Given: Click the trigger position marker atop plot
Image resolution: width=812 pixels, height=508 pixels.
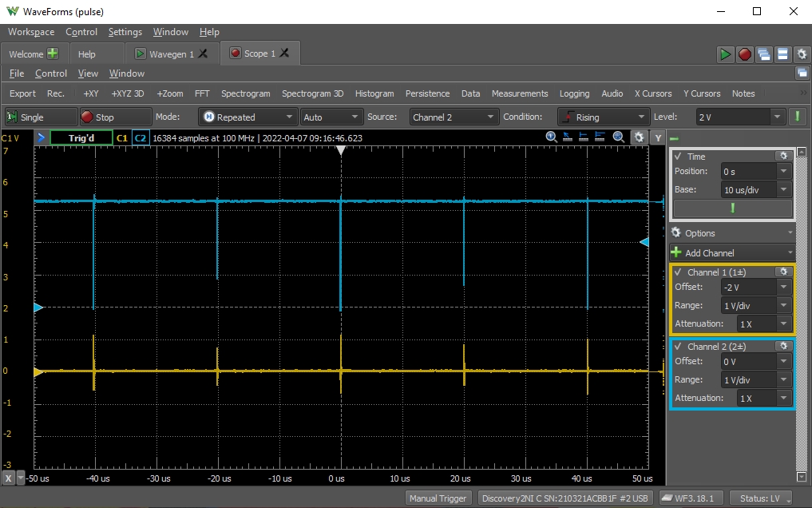Looking at the screenshot, I should 341,150.
